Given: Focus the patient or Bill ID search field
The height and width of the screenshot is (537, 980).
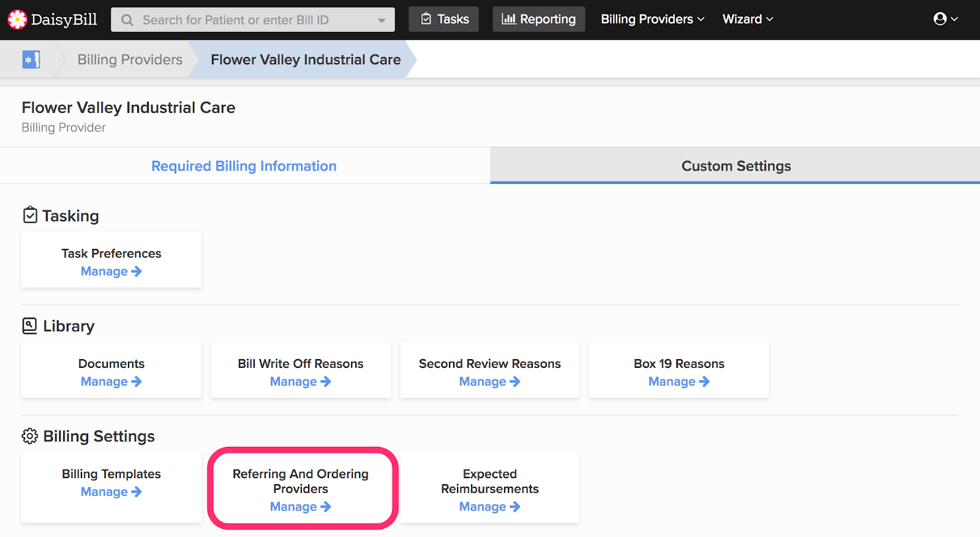Looking at the screenshot, I should (253, 20).
